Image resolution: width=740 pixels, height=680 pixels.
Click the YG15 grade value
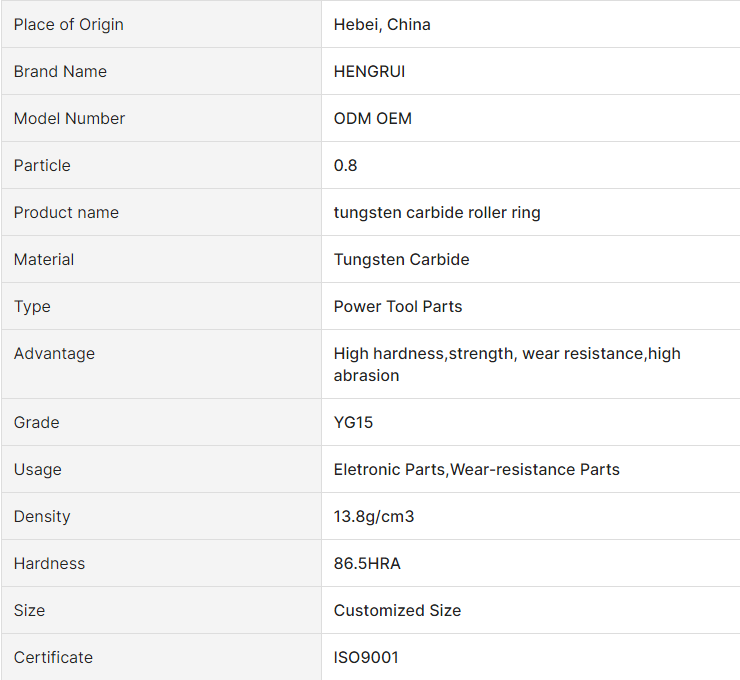pyautogui.click(x=353, y=422)
